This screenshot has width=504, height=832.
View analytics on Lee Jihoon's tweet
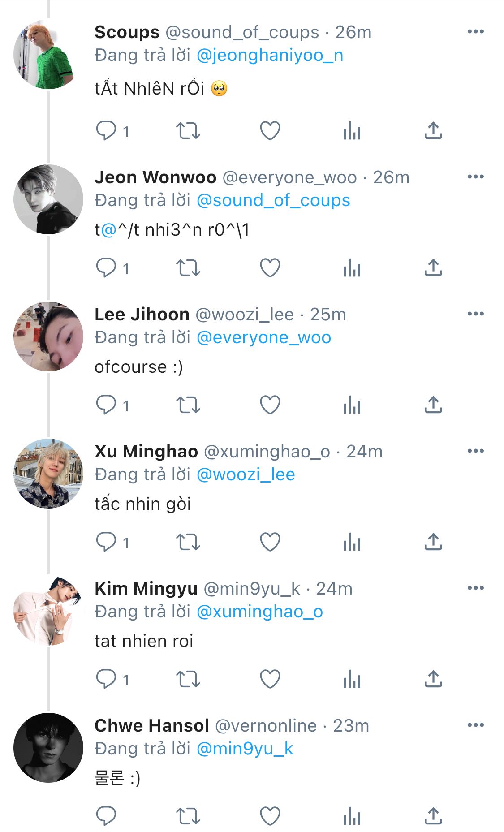pyautogui.click(x=352, y=405)
